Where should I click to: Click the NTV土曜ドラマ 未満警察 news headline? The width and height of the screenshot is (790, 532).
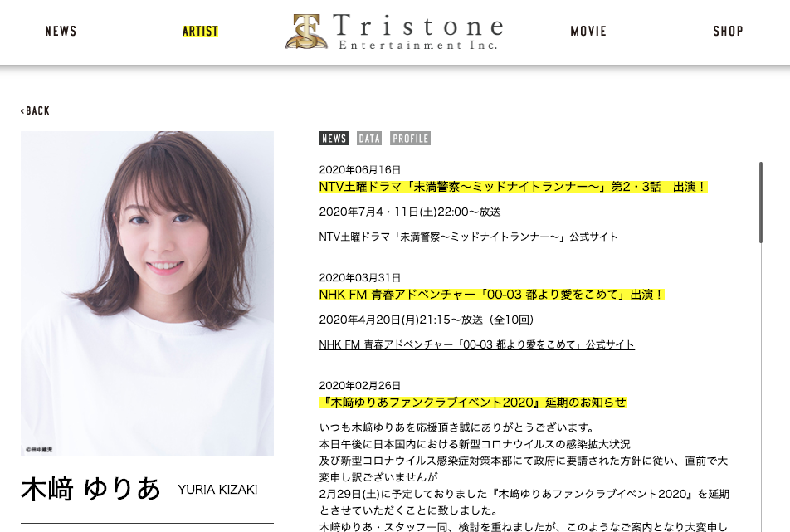513,187
